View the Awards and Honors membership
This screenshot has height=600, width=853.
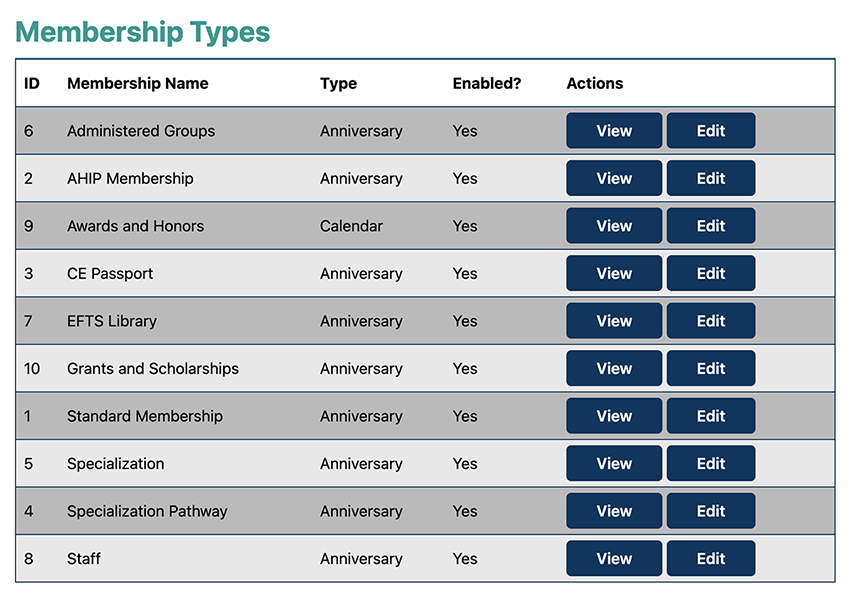613,226
